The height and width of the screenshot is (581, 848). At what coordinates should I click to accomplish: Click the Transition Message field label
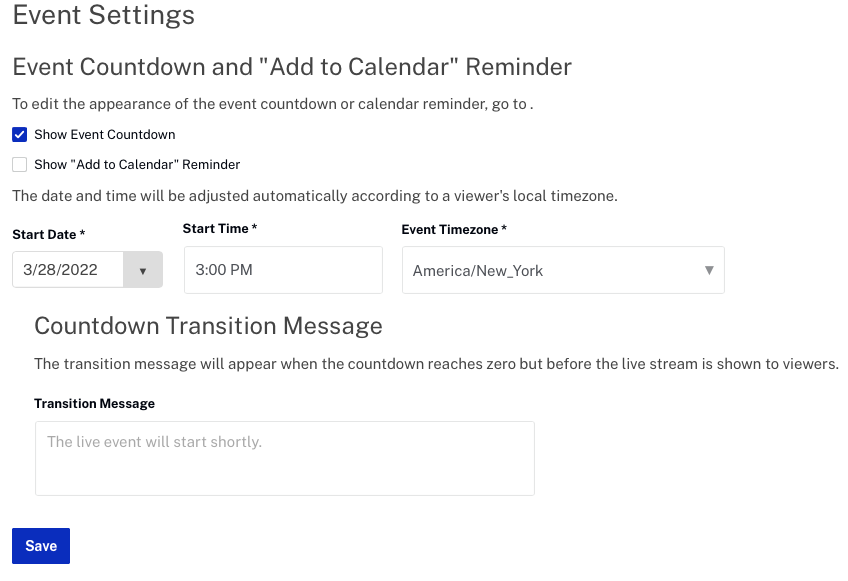point(94,404)
